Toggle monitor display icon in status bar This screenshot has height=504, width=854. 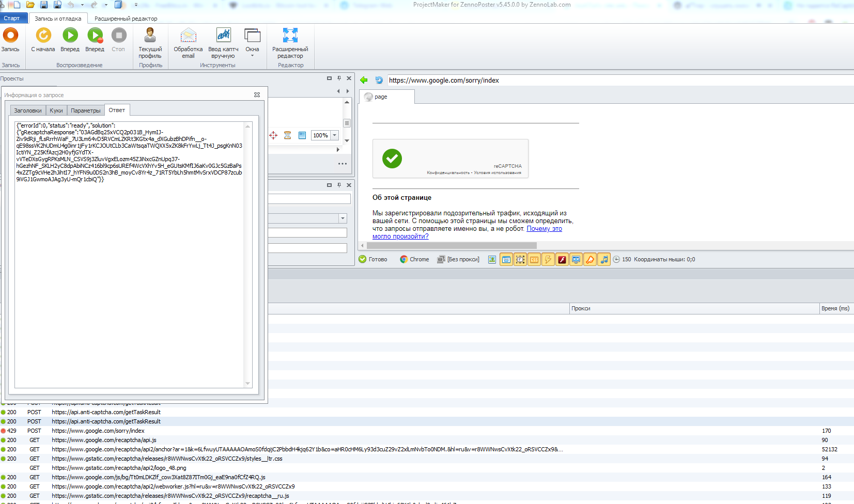click(x=576, y=259)
